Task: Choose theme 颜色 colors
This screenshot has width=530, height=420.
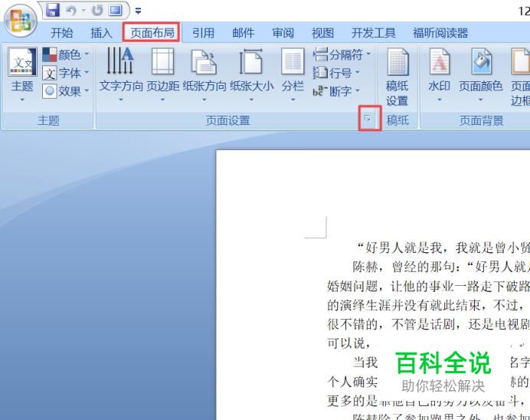Action: [x=66, y=54]
